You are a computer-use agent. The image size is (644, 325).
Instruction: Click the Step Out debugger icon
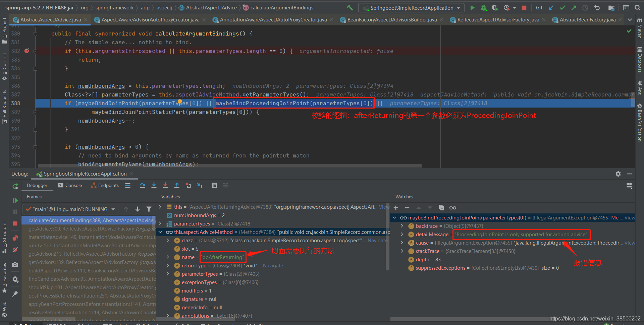point(176,185)
